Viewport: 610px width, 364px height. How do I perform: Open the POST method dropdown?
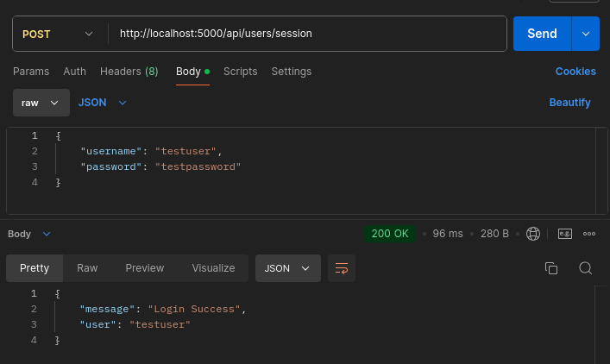click(x=58, y=34)
